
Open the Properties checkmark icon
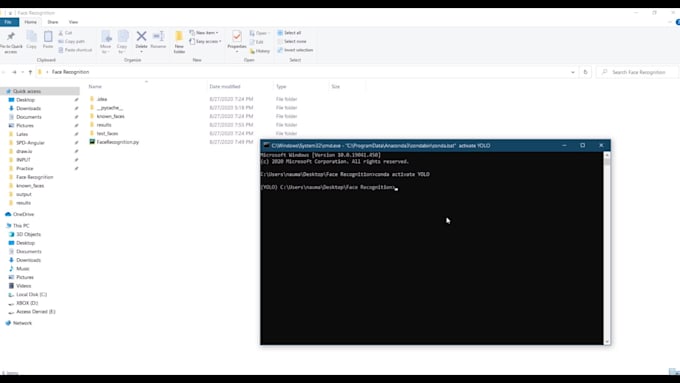(x=237, y=36)
